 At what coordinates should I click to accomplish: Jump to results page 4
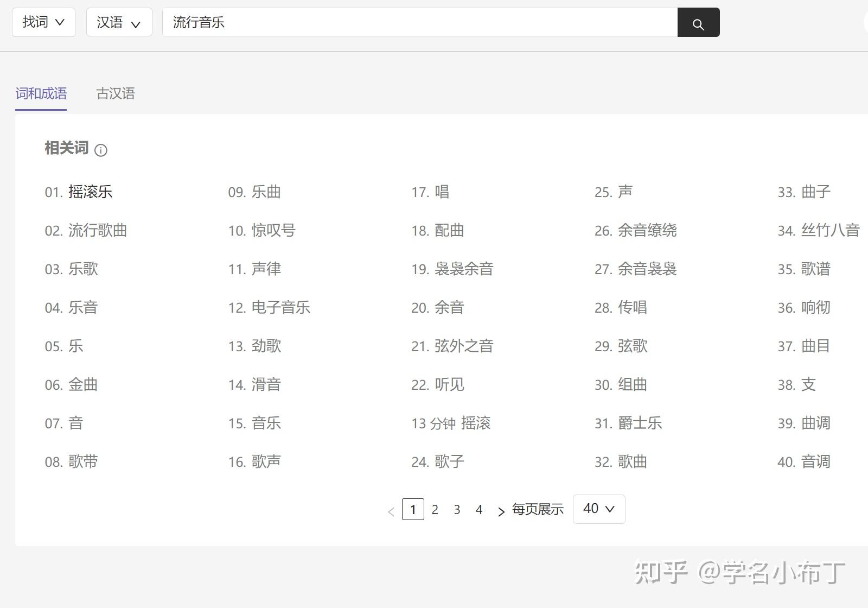(x=479, y=509)
